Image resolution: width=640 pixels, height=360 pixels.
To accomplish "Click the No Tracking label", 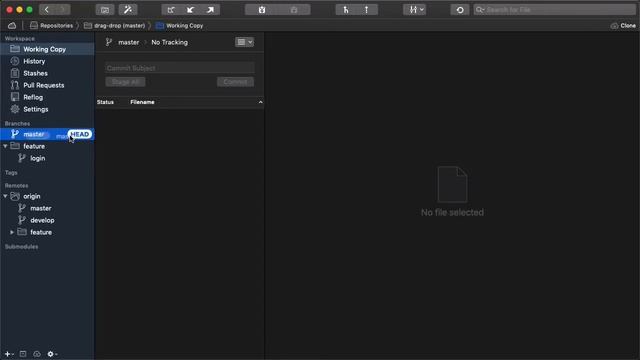I will pyautogui.click(x=169, y=42).
